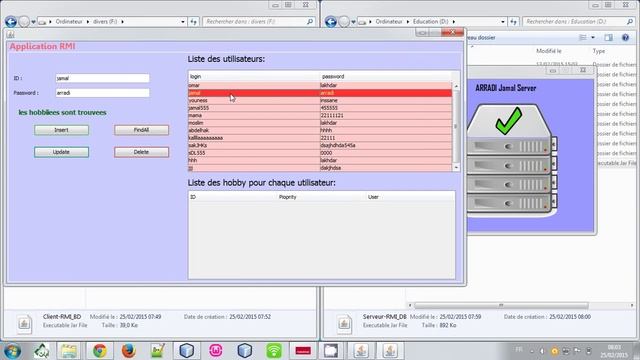
Task: Click the users list scrollbar thumb
Action: click(456, 126)
